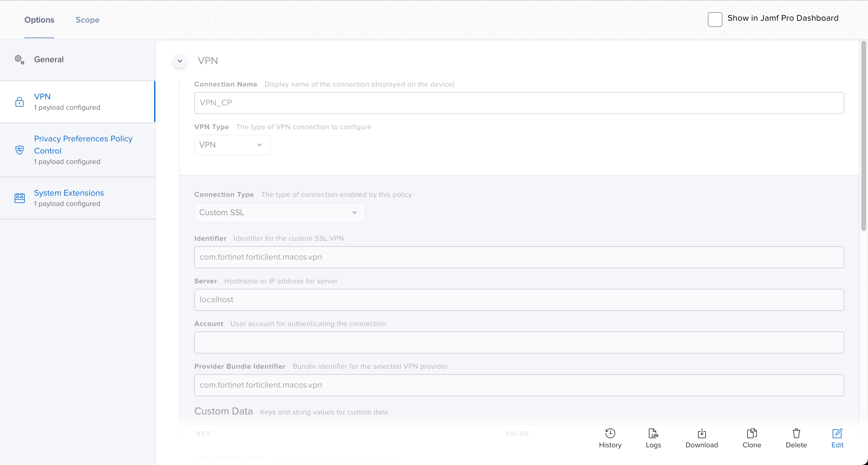Click the General gear icon in sidebar
868x465 pixels.
pos(19,60)
